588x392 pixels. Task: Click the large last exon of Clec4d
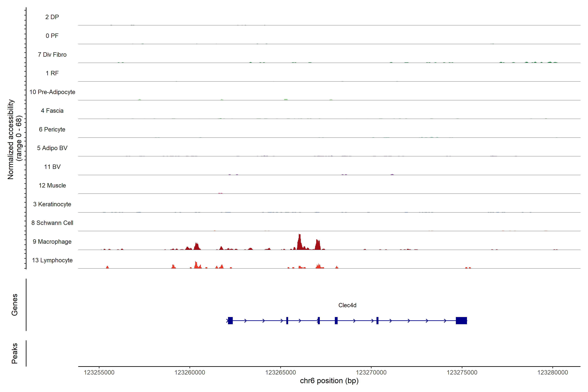pos(461,320)
